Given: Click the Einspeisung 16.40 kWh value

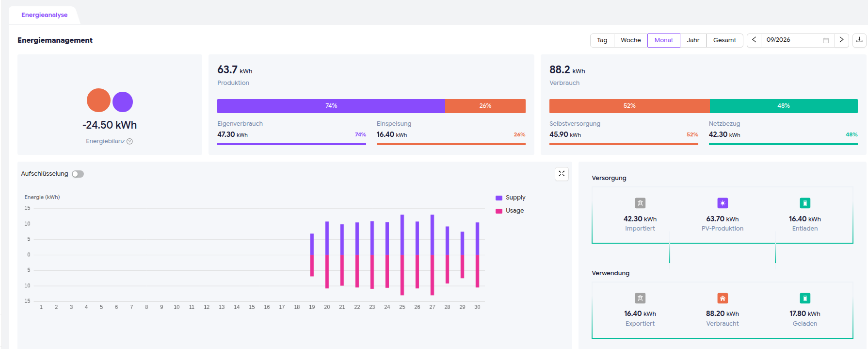Looking at the screenshot, I should tap(392, 134).
